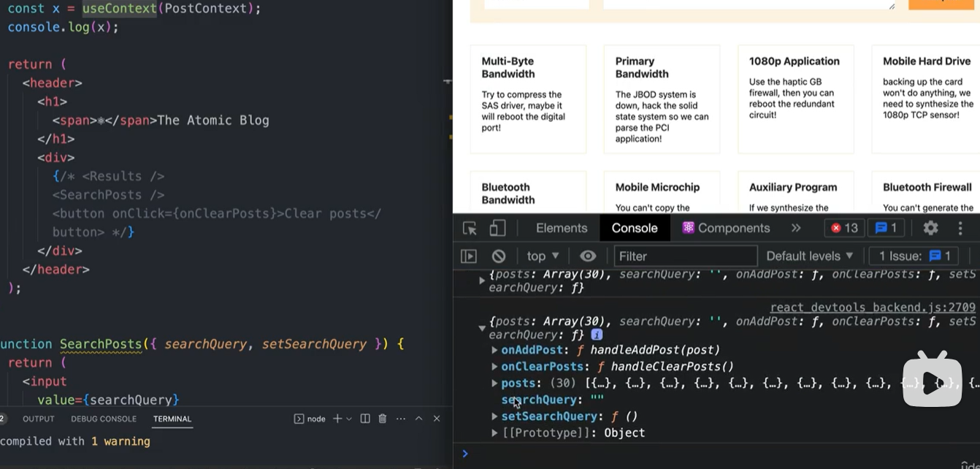The height and width of the screenshot is (469, 980).
Task: Maximize the terminal panel with the up chevron
Action: pyautogui.click(x=419, y=419)
